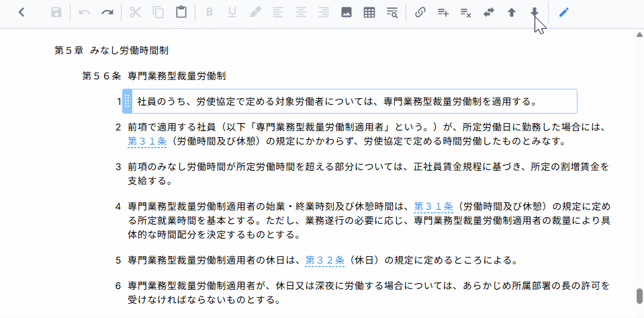Image resolution: width=644 pixels, height=318 pixels.
Task: Click the undo icon
Action: coord(85,12)
